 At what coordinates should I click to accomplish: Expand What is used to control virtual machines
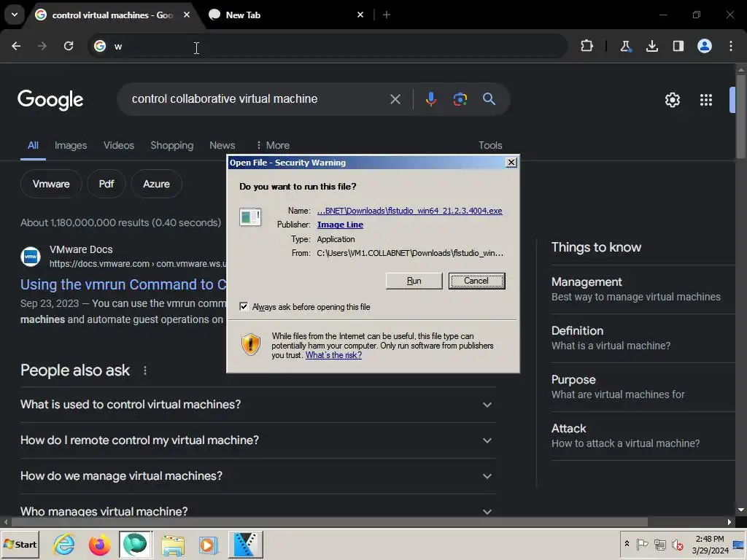click(x=258, y=404)
